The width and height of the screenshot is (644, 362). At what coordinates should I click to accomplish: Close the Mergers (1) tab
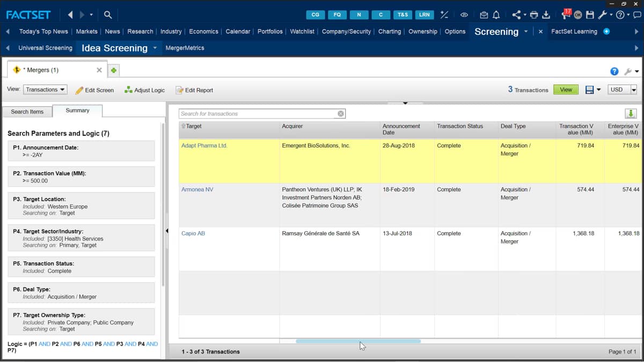[99, 70]
